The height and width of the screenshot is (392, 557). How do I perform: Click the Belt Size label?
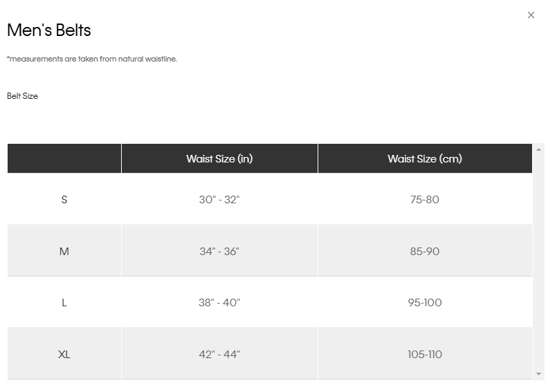[22, 96]
